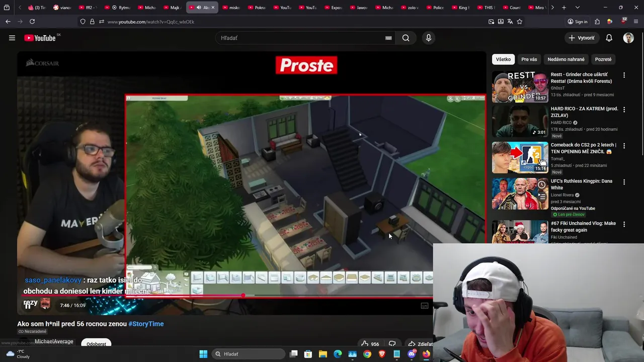Image resolution: width=644 pixels, height=362 pixels.
Task: Open File Explorer from the taskbar
Action: pos(323,354)
